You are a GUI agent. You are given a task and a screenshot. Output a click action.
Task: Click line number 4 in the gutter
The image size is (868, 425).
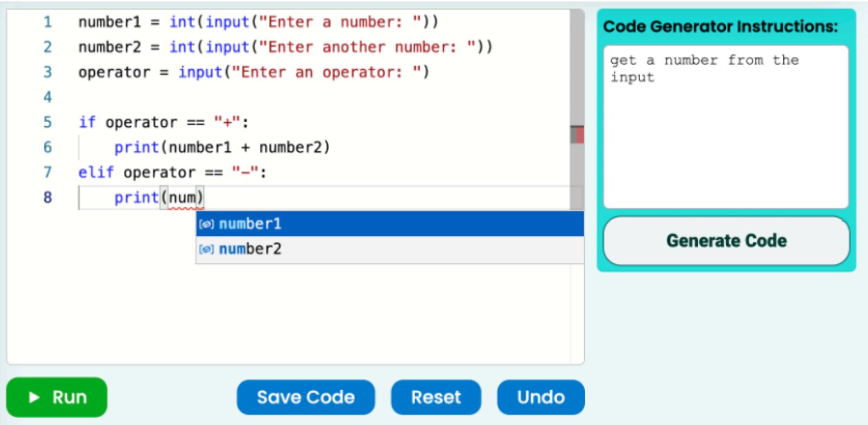(47, 98)
